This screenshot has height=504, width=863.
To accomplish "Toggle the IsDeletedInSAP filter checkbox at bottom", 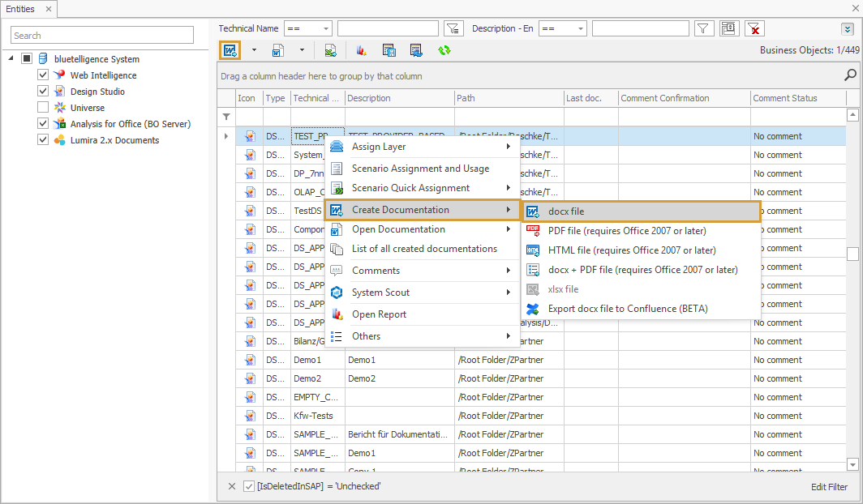I will tap(248, 486).
